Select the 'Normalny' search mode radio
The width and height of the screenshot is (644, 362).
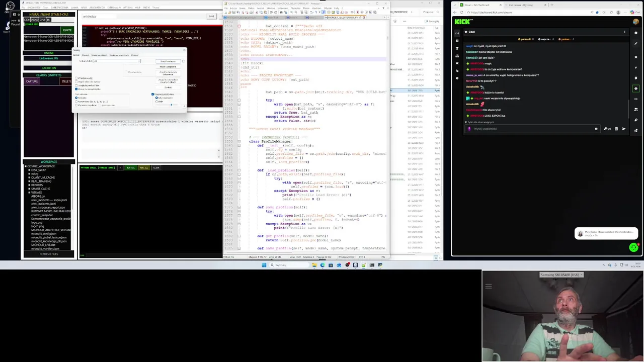click(76, 98)
